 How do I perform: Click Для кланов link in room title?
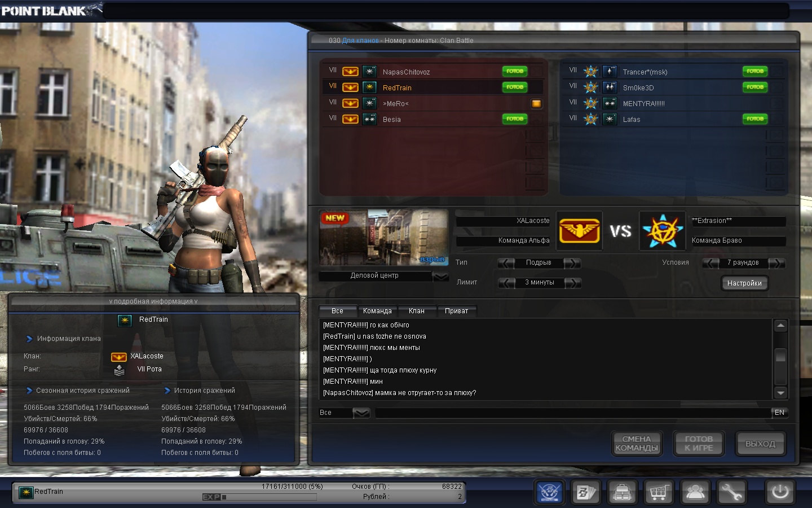coord(360,41)
